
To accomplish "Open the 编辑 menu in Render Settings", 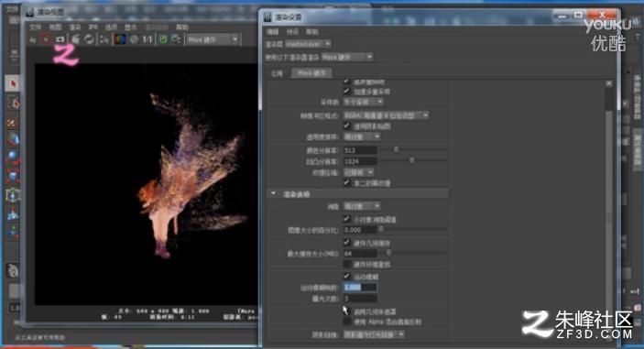I will (272, 32).
